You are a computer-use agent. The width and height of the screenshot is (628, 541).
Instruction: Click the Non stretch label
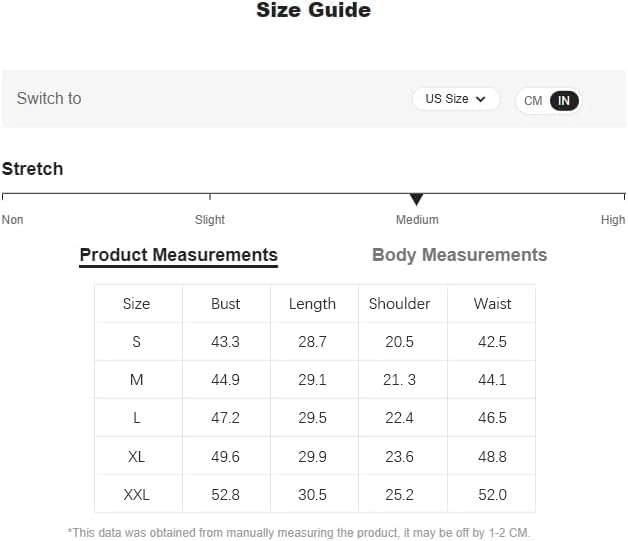(x=13, y=220)
